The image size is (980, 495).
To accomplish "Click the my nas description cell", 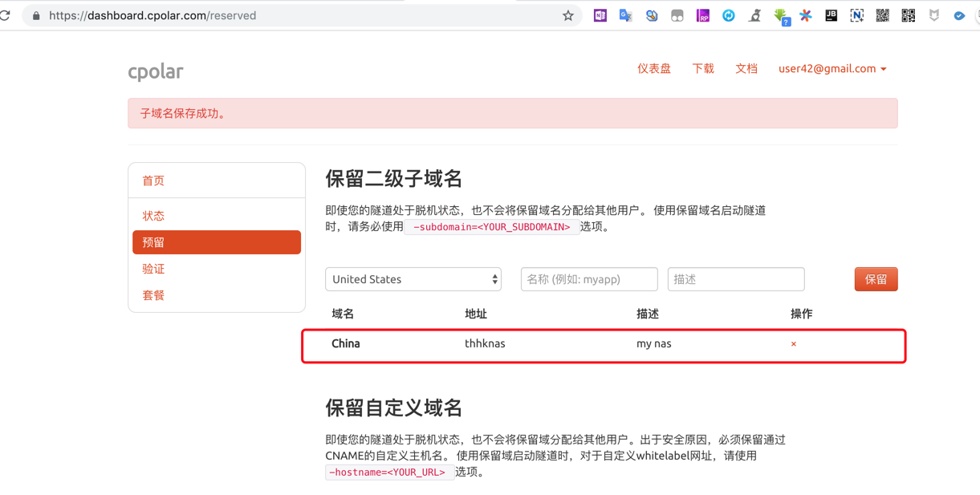I will coord(654,343).
